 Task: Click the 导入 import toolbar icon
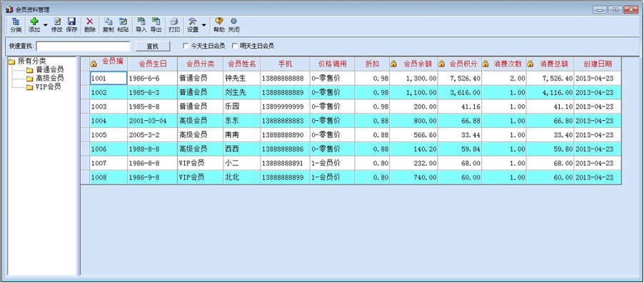click(141, 25)
